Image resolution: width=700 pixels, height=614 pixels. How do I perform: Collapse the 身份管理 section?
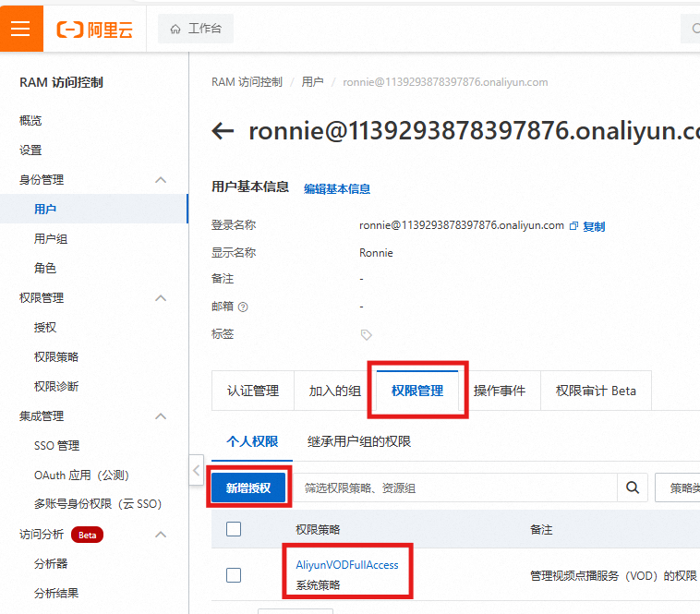[161, 180]
